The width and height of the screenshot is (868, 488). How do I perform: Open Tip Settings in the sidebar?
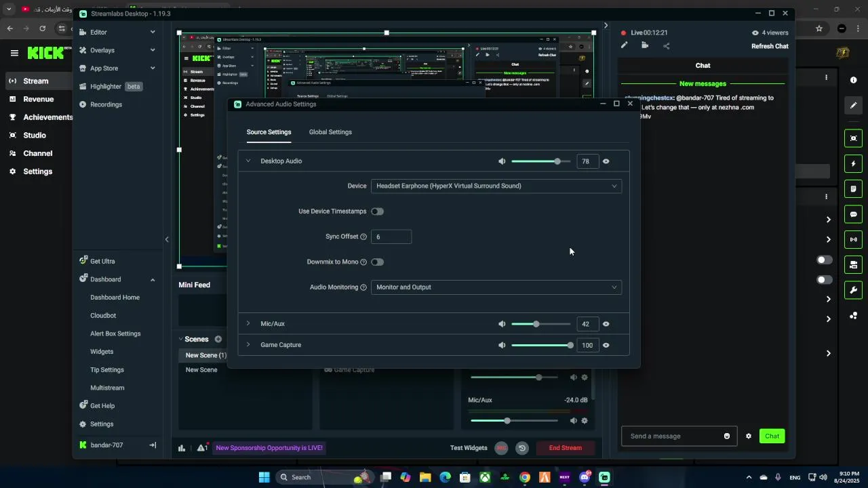click(107, 370)
